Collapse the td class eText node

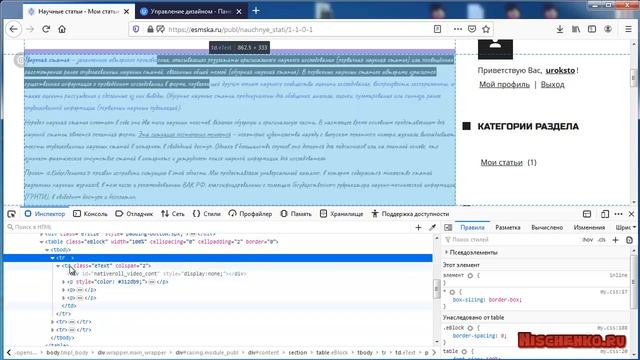58,266
